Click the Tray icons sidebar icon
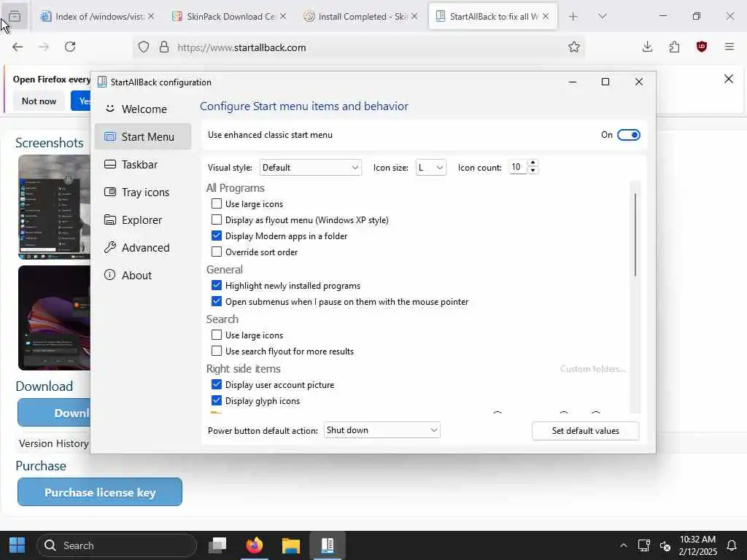 110,192
